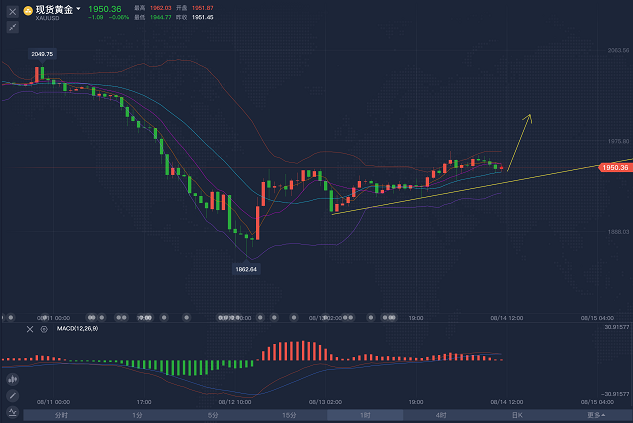Select the line drawing tool icon
The height and width of the screenshot is (423, 633).
pyautogui.click(x=12, y=396)
